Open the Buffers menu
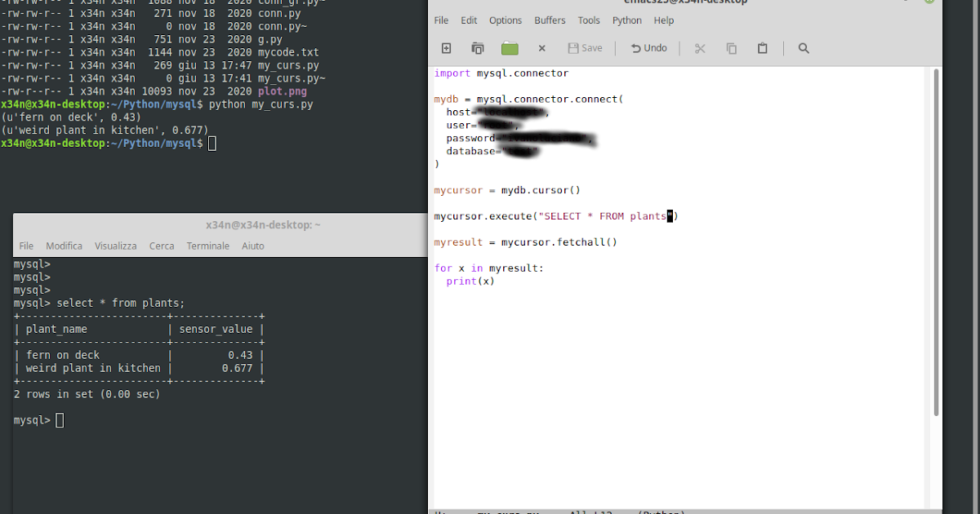 pos(549,20)
